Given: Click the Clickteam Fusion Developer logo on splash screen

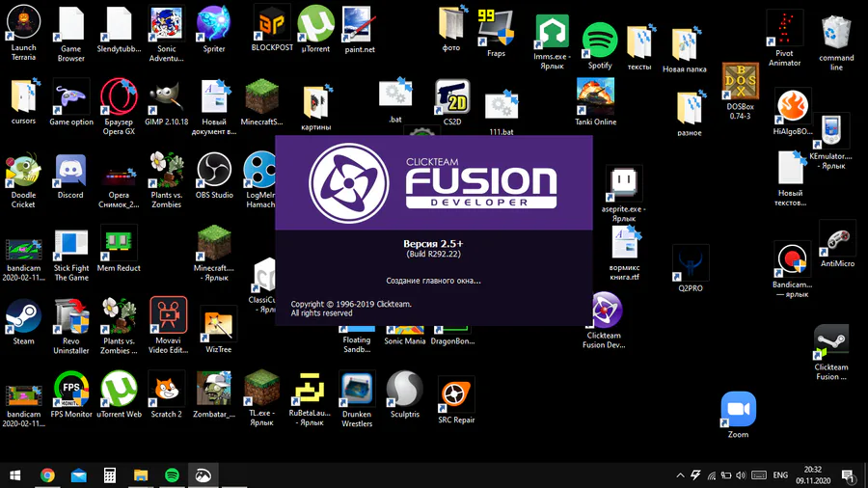Looking at the screenshot, I should coord(433,182).
